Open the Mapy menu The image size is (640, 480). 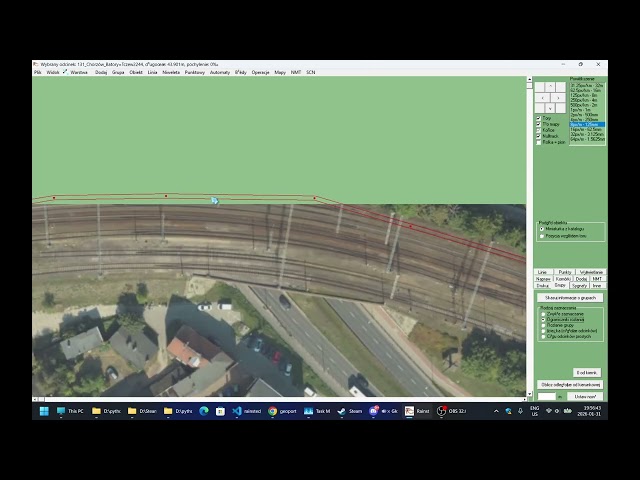pyautogui.click(x=280, y=72)
